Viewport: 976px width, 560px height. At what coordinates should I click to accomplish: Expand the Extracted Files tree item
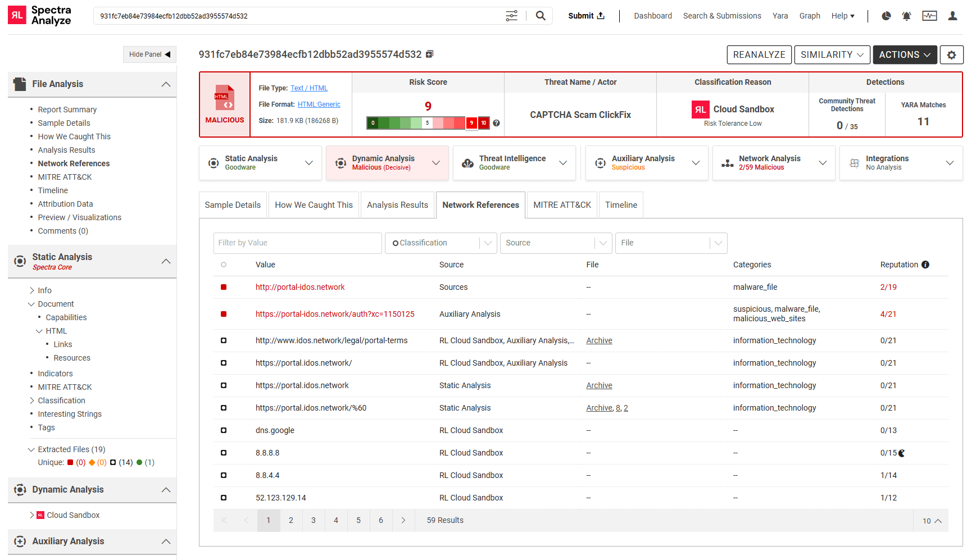point(31,449)
